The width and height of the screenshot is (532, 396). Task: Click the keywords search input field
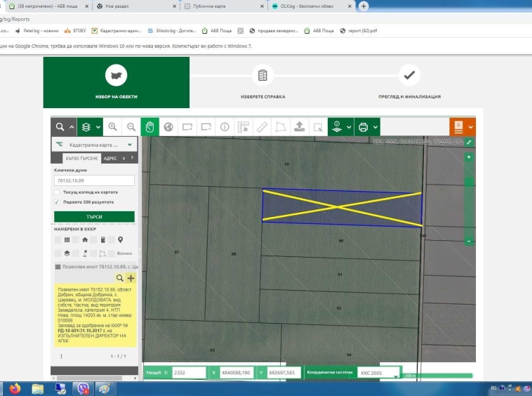pyautogui.click(x=93, y=180)
